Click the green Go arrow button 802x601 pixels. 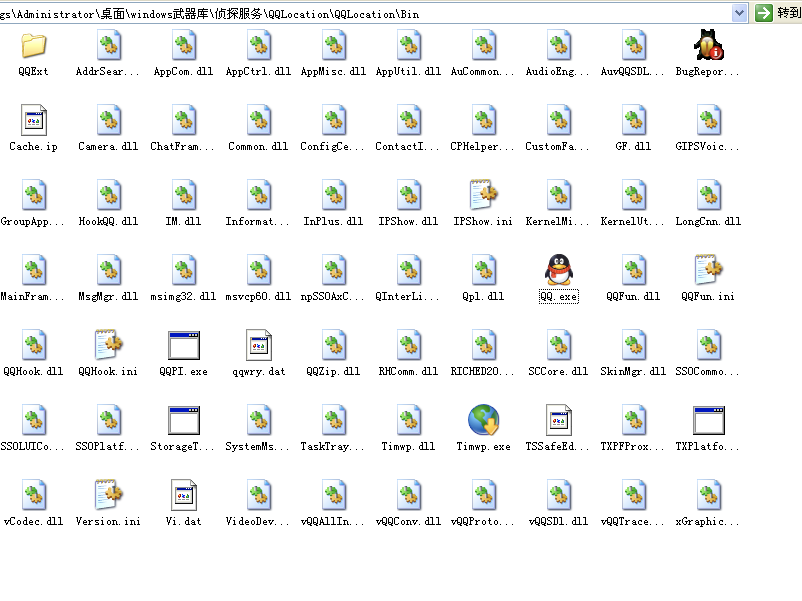coord(764,13)
